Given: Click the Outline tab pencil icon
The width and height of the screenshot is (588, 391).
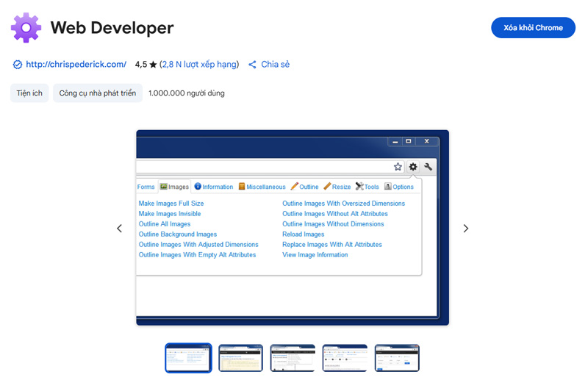Looking at the screenshot, I should tap(295, 187).
